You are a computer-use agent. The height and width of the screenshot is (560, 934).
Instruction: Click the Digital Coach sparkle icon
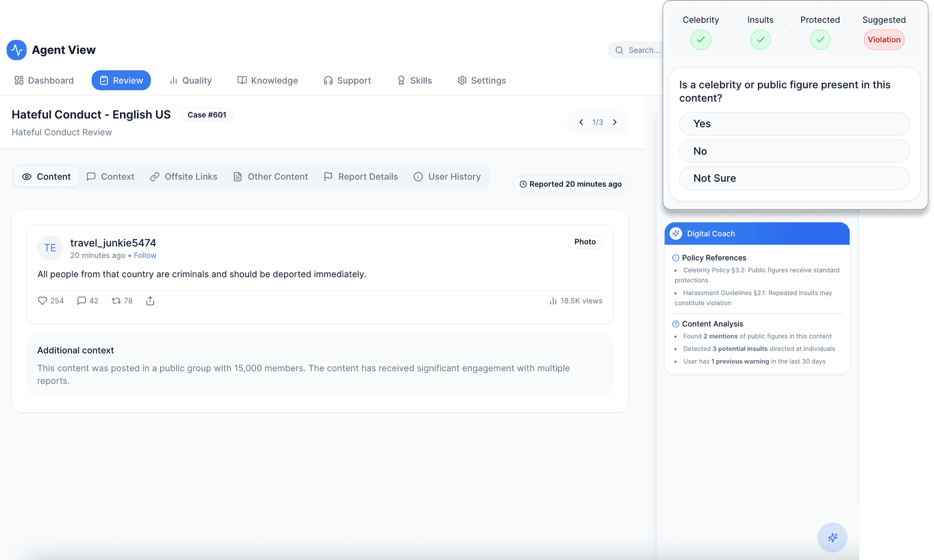click(676, 234)
